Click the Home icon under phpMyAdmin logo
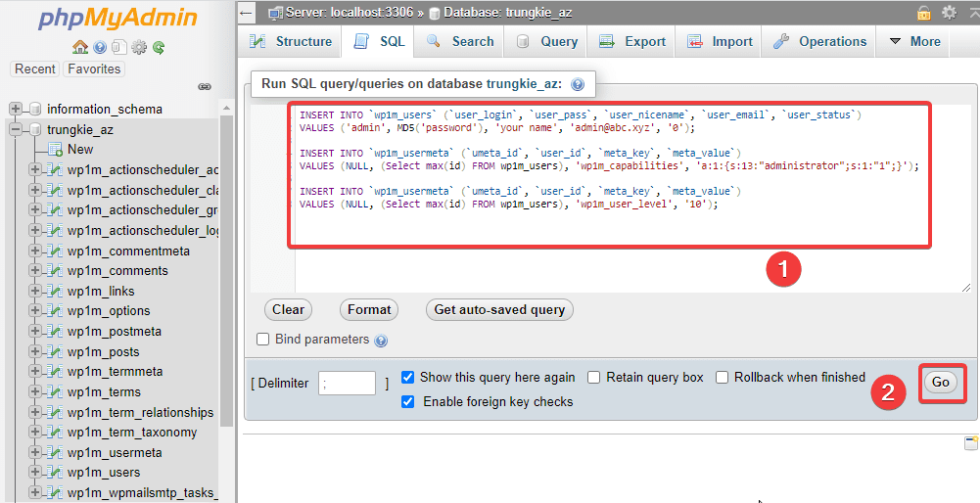This screenshot has height=503, width=980. point(80,47)
